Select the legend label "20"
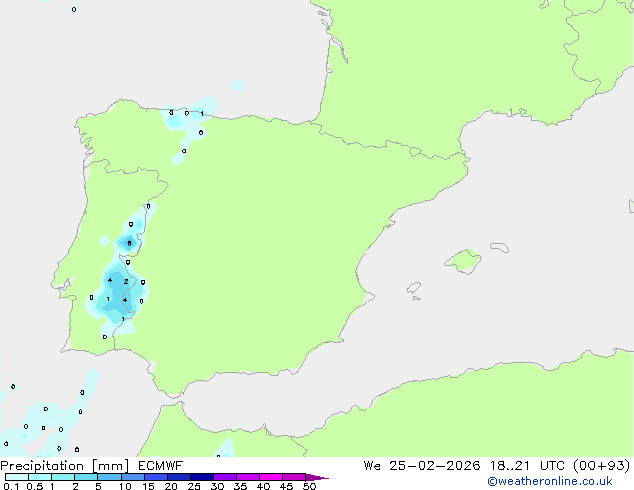 pyautogui.click(x=171, y=486)
